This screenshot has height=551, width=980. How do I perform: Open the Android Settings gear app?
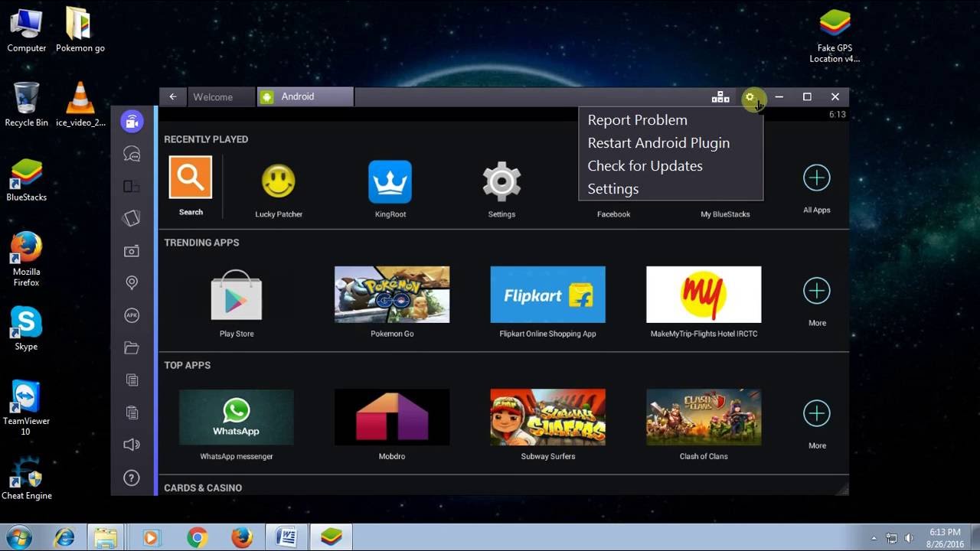[x=501, y=181]
